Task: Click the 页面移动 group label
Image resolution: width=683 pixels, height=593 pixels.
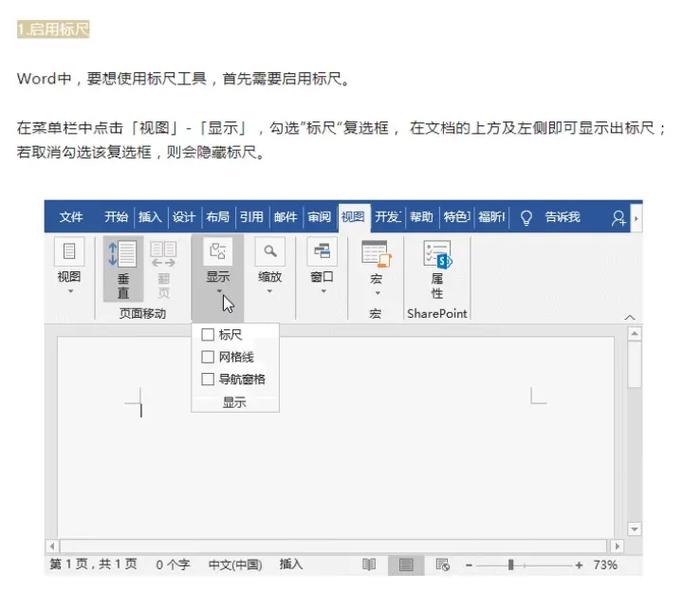Action: (x=142, y=313)
